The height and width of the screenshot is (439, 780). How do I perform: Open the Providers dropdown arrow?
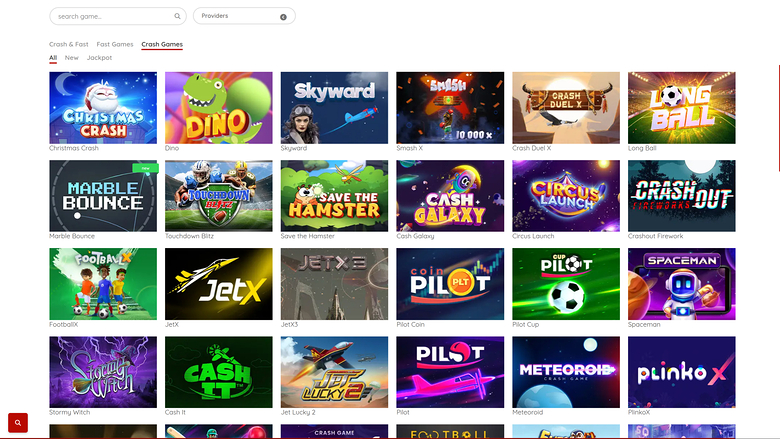(283, 17)
